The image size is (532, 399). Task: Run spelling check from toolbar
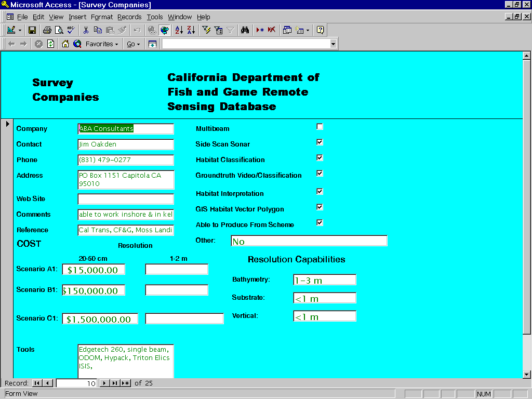click(71, 30)
